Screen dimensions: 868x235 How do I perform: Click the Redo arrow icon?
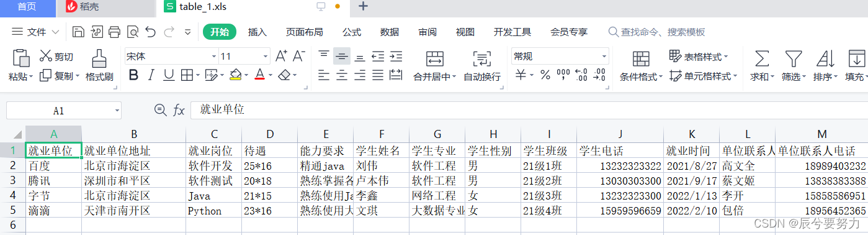(x=169, y=32)
